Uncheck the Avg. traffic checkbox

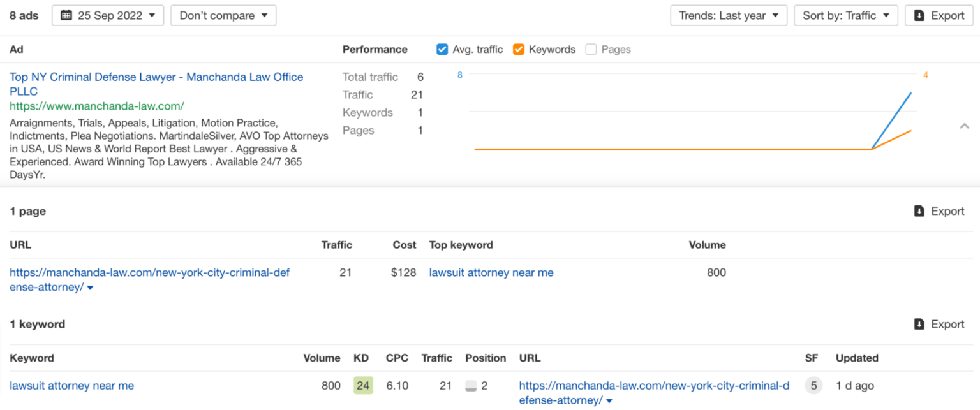click(442, 49)
